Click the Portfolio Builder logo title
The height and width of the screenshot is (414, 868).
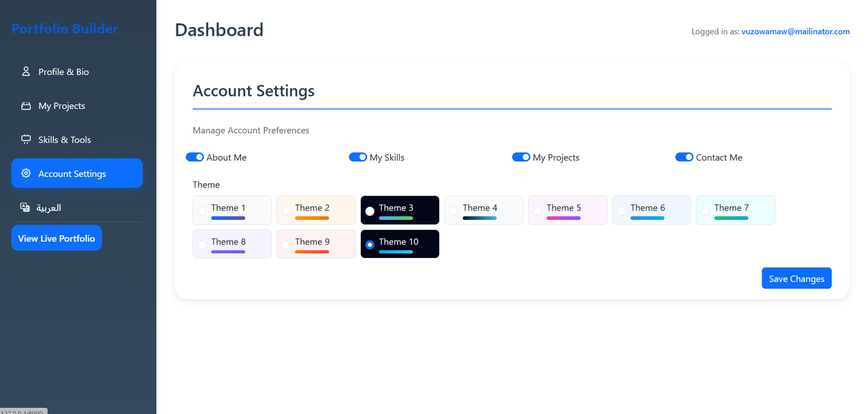[x=65, y=29]
